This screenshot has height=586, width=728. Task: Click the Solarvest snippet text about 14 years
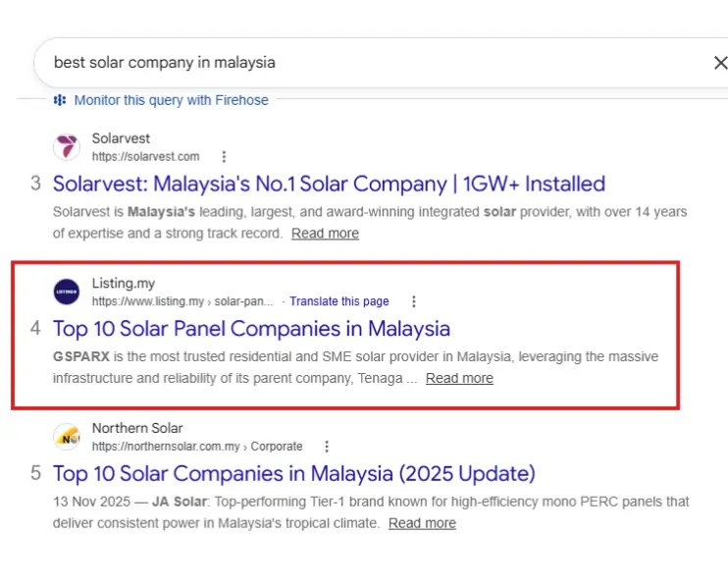(x=370, y=223)
